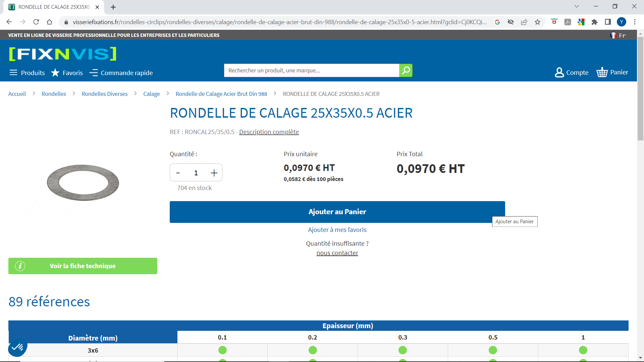Expand the Chrome tab search chevron
Viewport: 644px width, 362px height.
pyautogui.click(x=577, y=6)
